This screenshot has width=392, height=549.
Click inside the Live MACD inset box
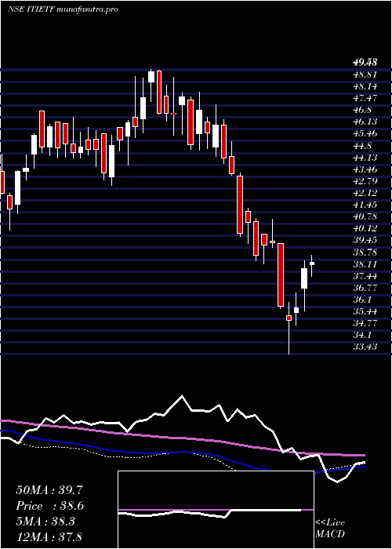point(216,510)
